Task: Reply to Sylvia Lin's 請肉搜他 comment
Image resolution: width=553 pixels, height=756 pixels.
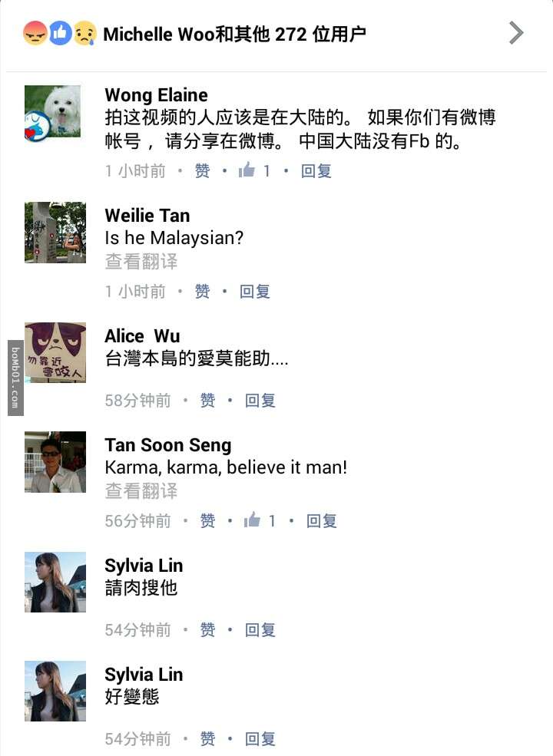Action: pos(260,630)
